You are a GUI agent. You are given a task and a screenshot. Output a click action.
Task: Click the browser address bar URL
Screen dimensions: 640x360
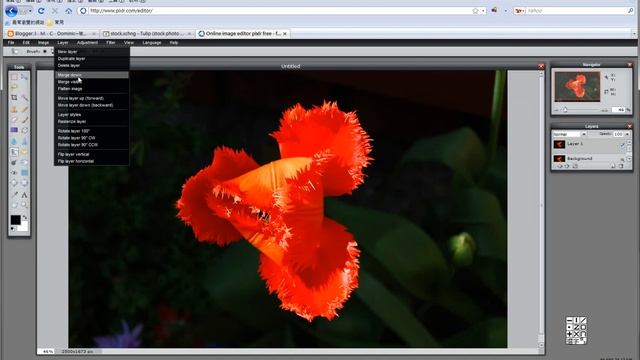(278, 11)
